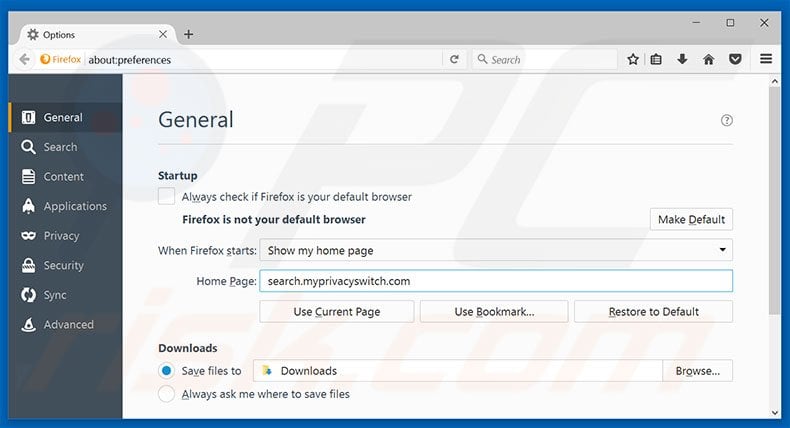Click the Downloads save location field
Image resolution: width=790 pixels, height=428 pixels.
pos(457,371)
